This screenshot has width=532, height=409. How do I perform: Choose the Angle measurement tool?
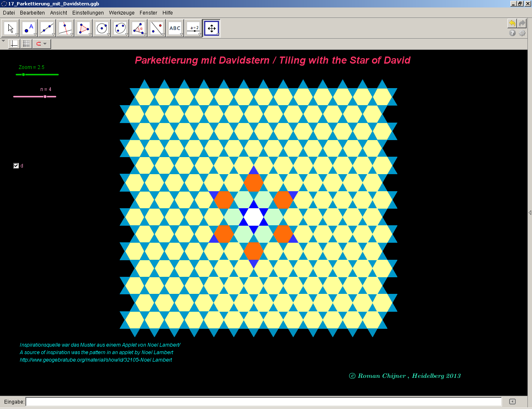click(138, 28)
